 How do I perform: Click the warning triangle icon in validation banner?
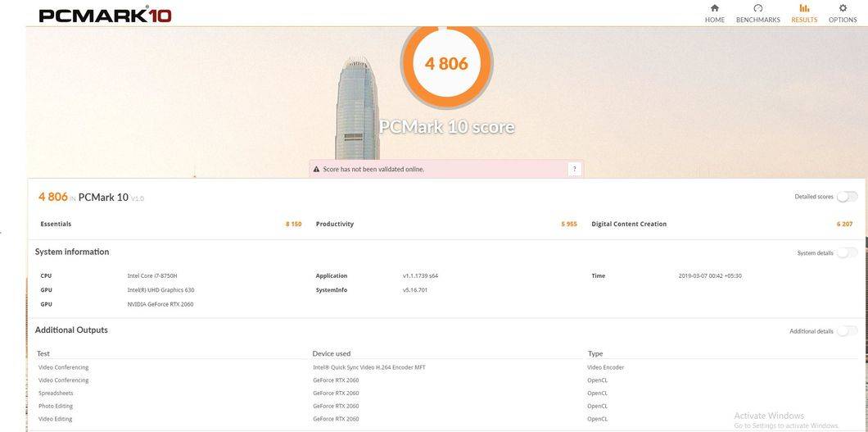[x=317, y=170]
